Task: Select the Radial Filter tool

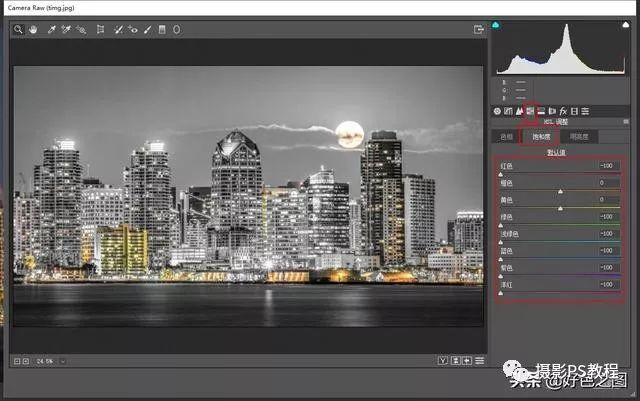Action: point(177,30)
